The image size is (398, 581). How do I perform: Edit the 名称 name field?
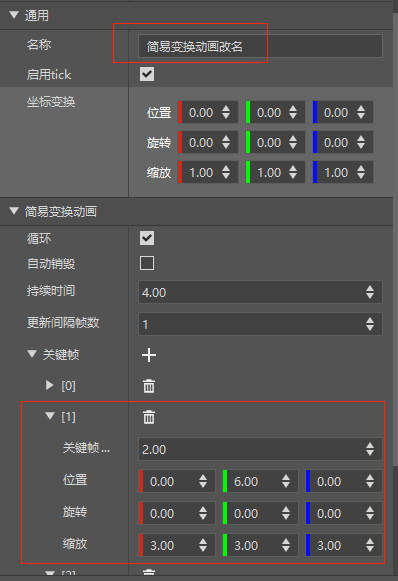pos(260,46)
